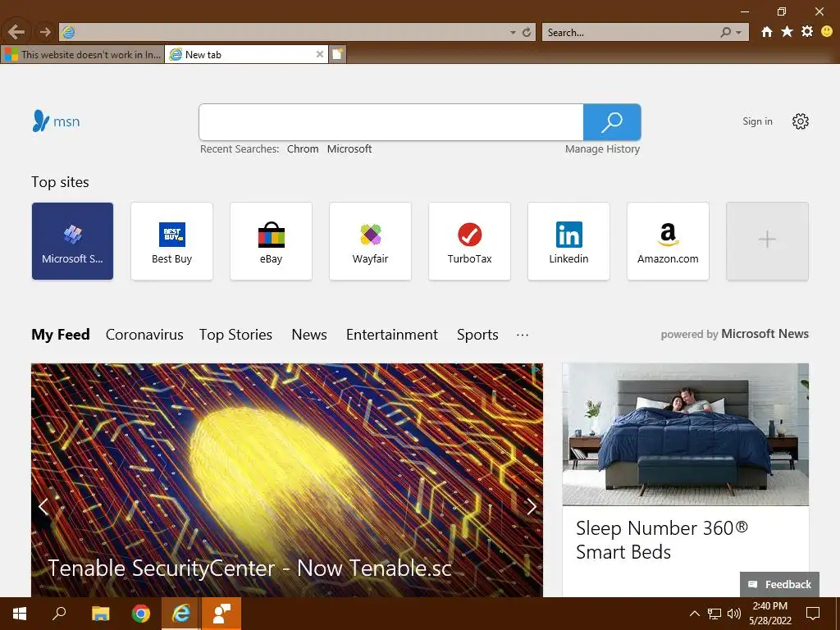Click Internet Explorer taskbar icon

point(181,614)
